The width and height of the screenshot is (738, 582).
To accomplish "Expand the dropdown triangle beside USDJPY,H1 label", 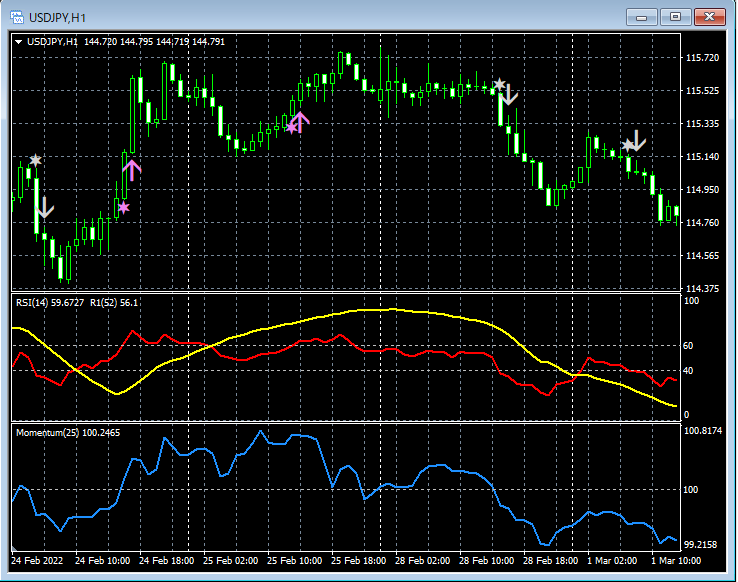I will (x=20, y=41).
